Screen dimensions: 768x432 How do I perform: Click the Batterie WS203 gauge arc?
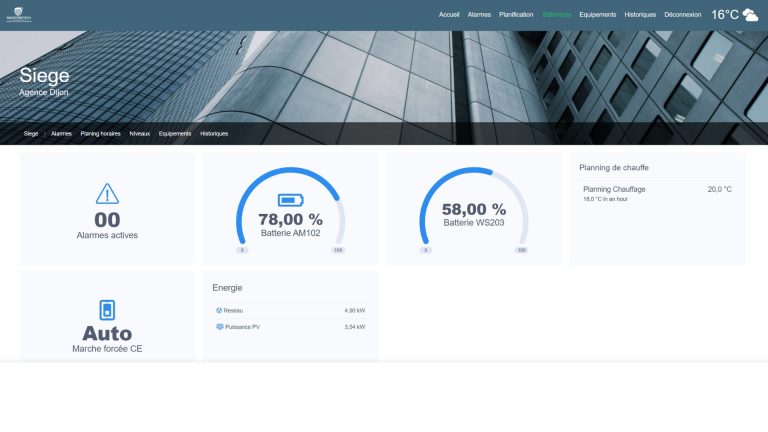[x=474, y=206]
